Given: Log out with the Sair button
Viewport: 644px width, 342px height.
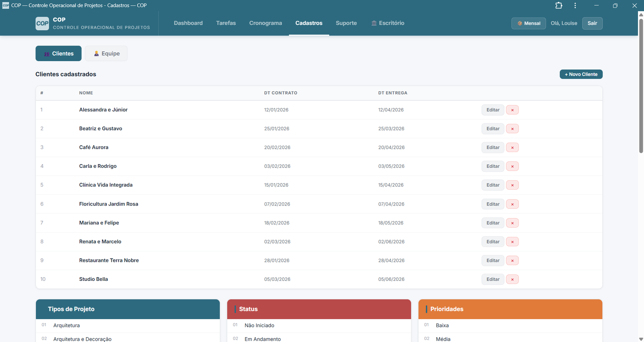Looking at the screenshot, I should (592, 23).
